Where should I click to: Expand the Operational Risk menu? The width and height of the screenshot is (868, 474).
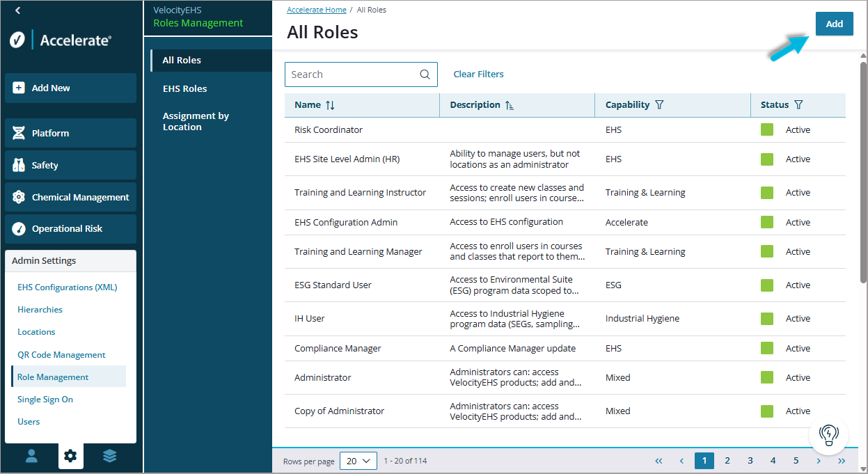(70, 228)
